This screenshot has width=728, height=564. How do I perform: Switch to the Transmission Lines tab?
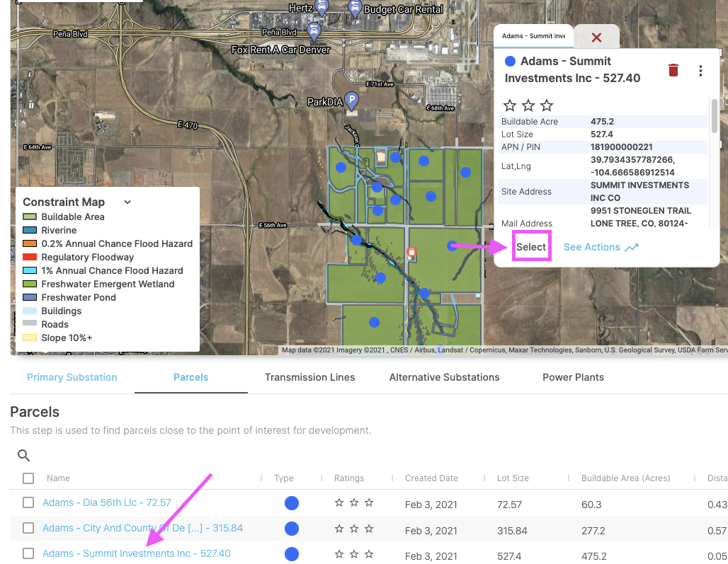click(309, 377)
